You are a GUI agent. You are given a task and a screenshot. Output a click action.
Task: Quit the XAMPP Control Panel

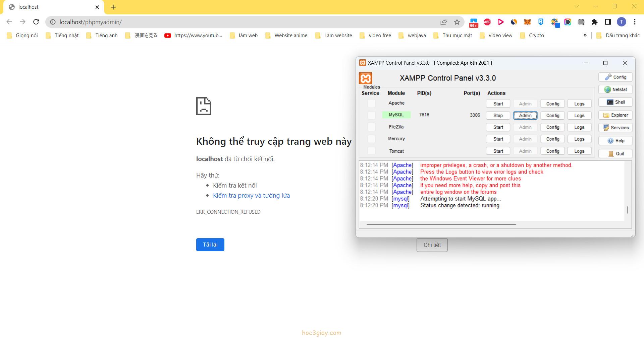615,153
